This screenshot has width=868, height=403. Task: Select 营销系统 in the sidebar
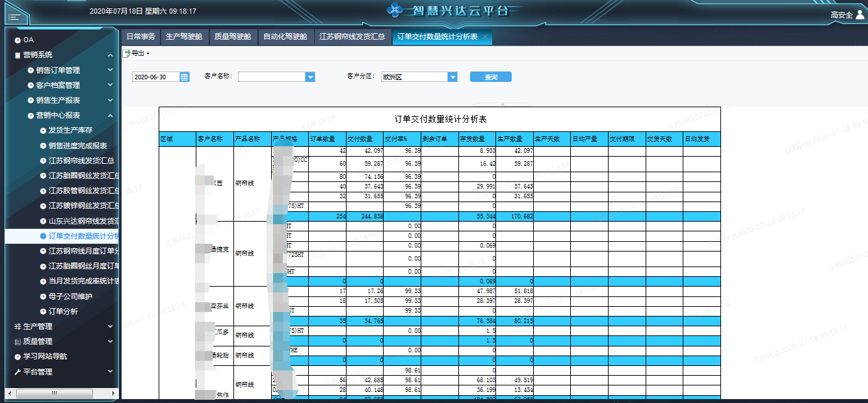click(x=37, y=55)
